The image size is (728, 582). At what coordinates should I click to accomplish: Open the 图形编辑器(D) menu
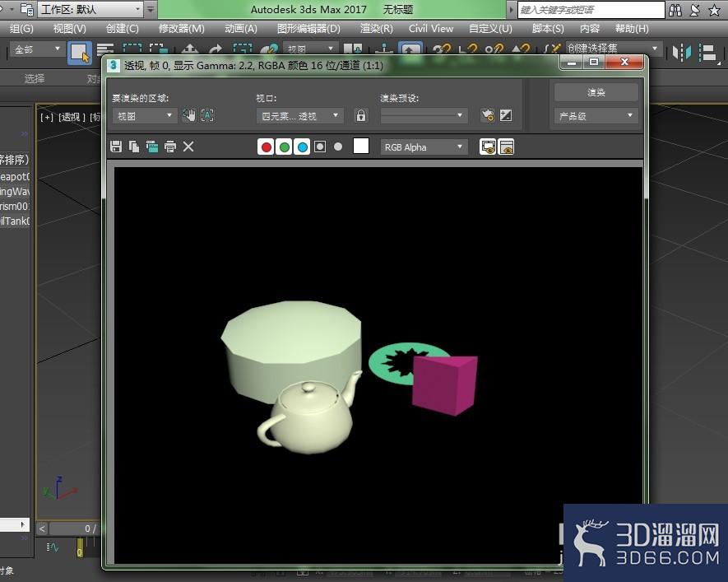pos(308,29)
